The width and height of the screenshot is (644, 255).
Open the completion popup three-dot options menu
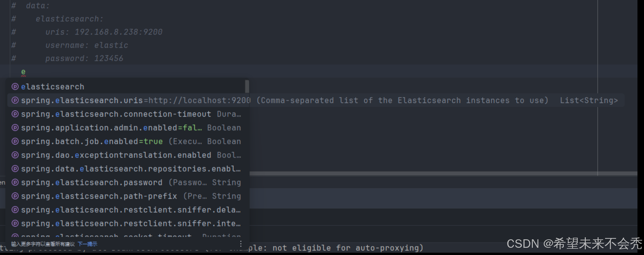(x=241, y=244)
